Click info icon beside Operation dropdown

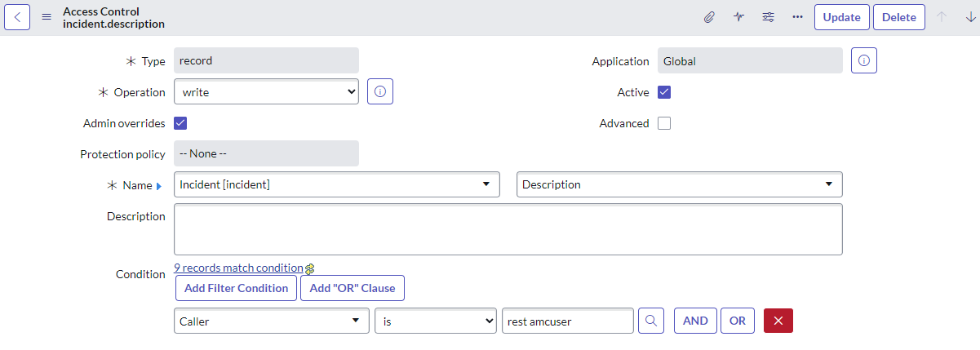(x=380, y=92)
